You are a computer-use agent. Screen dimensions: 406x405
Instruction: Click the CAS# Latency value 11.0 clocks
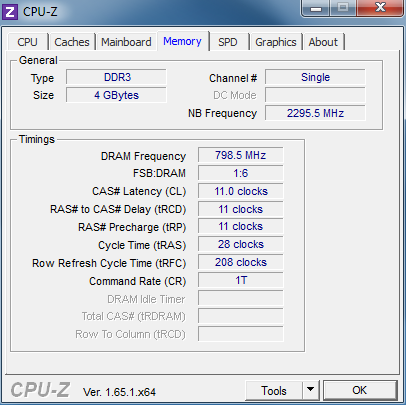[240, 191]
